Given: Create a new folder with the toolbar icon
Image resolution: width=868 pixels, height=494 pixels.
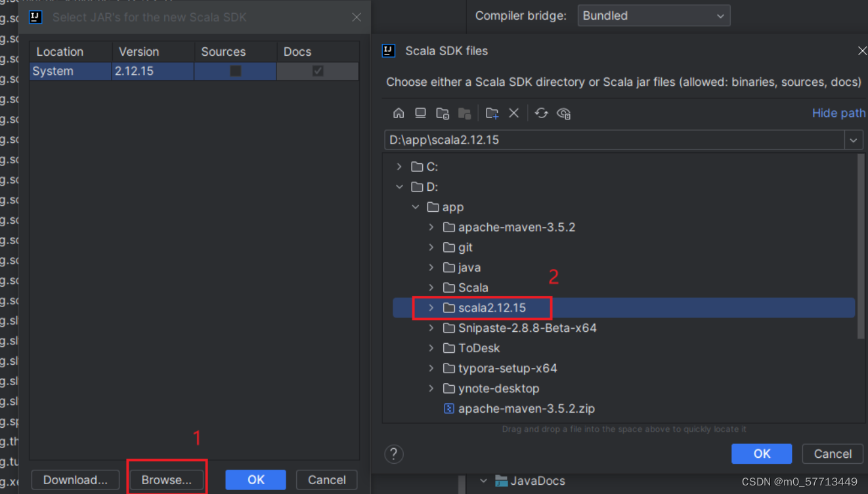Looking at the screenshot, I should tap(492, 113).
